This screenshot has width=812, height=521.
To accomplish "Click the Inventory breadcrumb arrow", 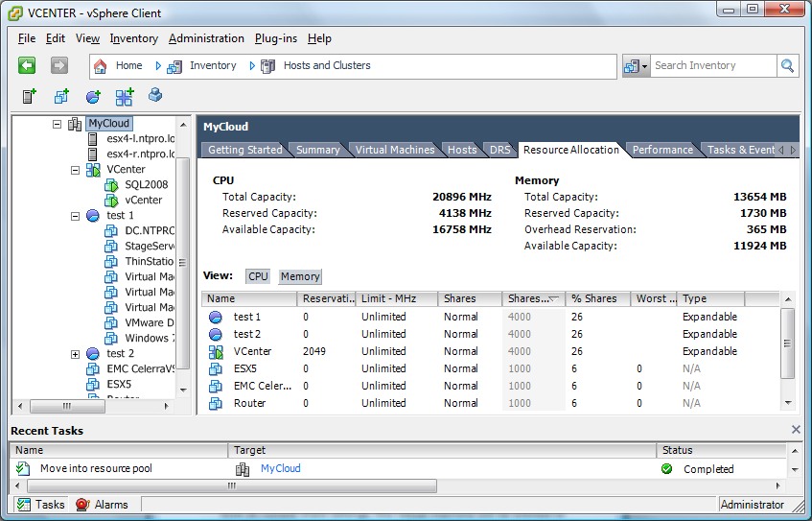I will tap(158, 66).
